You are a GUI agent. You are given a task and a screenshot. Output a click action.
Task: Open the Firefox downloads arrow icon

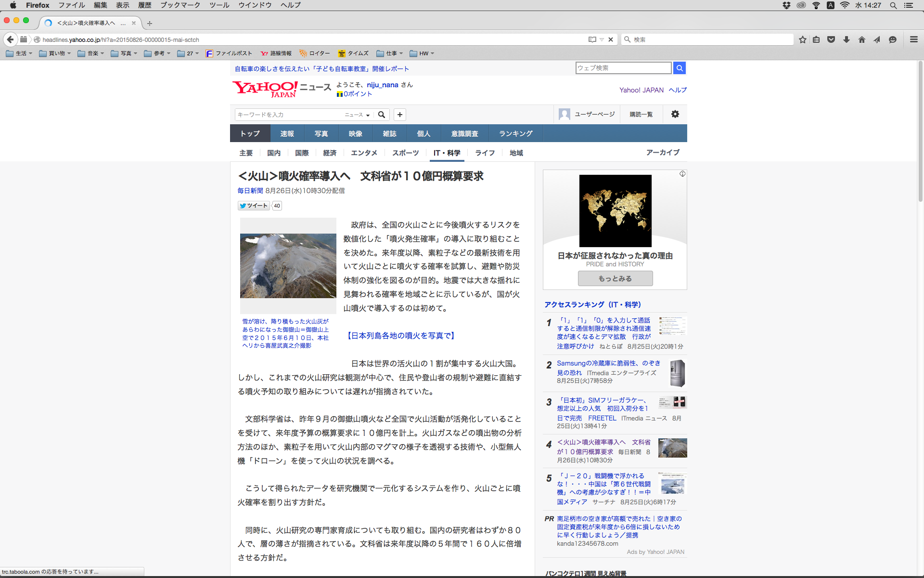point(847,39)
